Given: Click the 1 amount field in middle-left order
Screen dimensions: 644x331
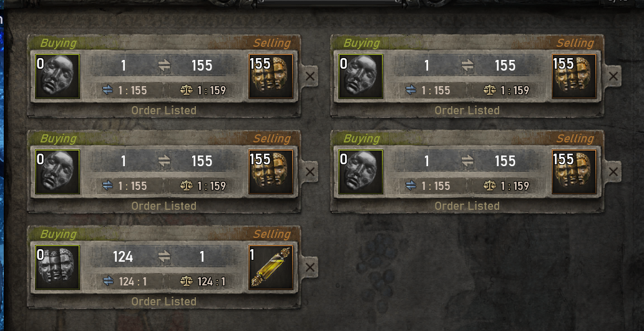Looking at the screenshot, I should [123, 161].
